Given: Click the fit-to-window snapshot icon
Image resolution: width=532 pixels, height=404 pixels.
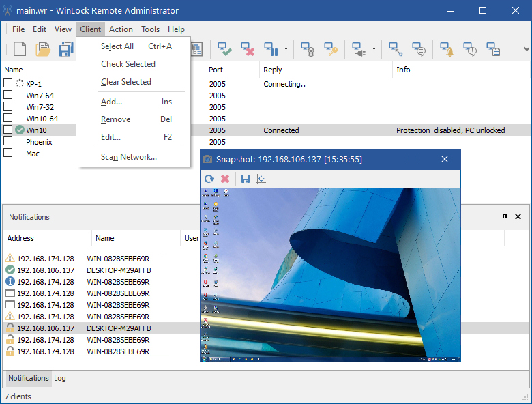Looking at the screenshot, I should [261, 179].
